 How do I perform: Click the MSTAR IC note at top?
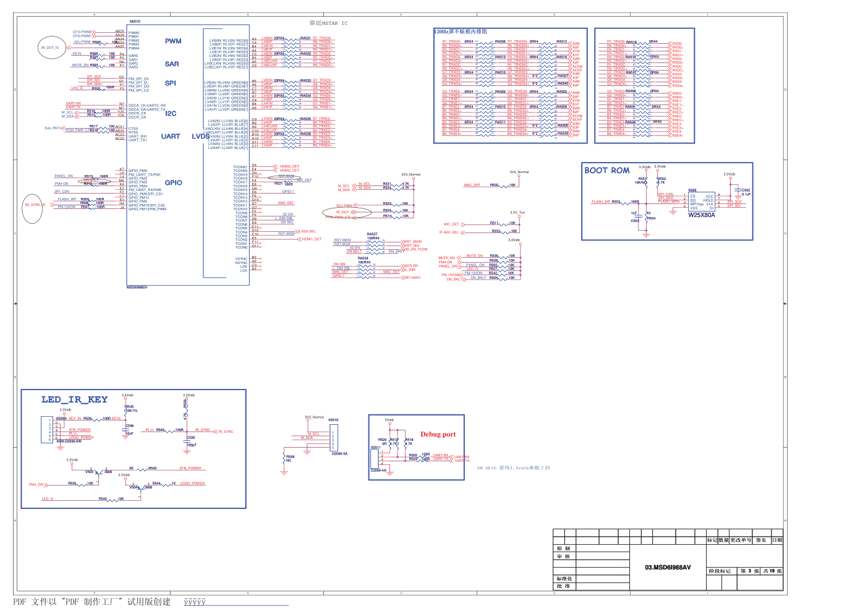coord(328,23)
